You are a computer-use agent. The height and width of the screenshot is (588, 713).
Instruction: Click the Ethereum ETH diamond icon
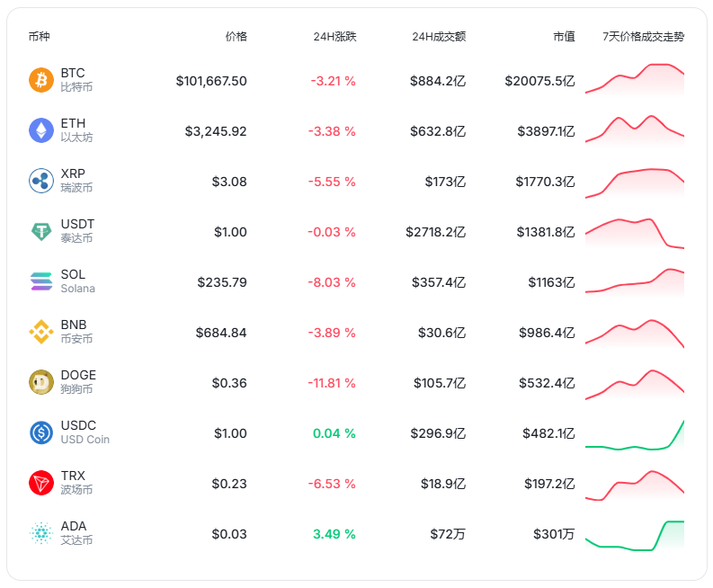click(41, 130)
